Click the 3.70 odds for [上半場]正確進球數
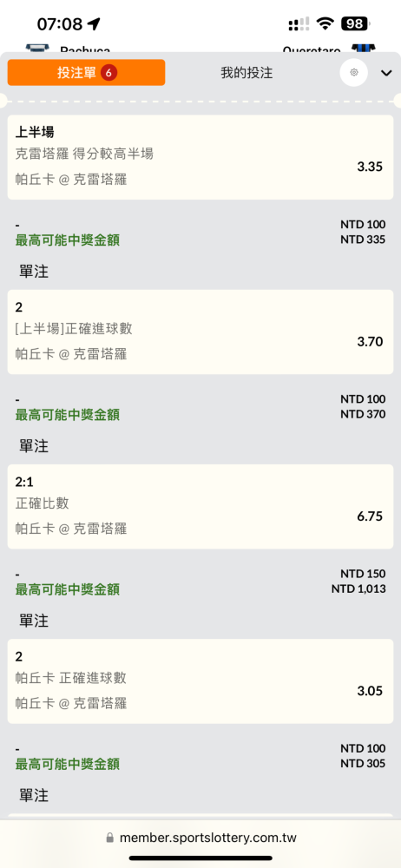This screenshot has width=401, height=868. (370, 341)
